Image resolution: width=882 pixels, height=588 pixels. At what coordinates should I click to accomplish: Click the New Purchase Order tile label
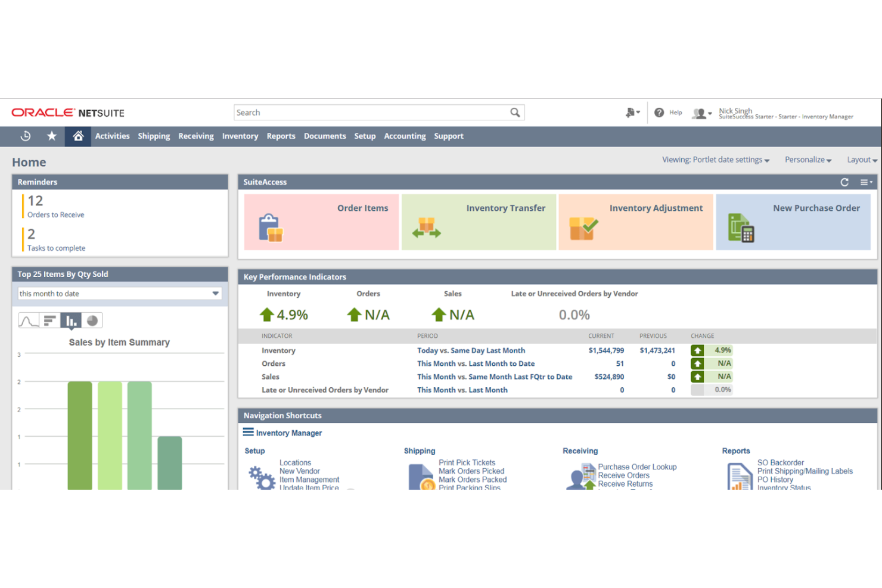click(x=816, y=208)
